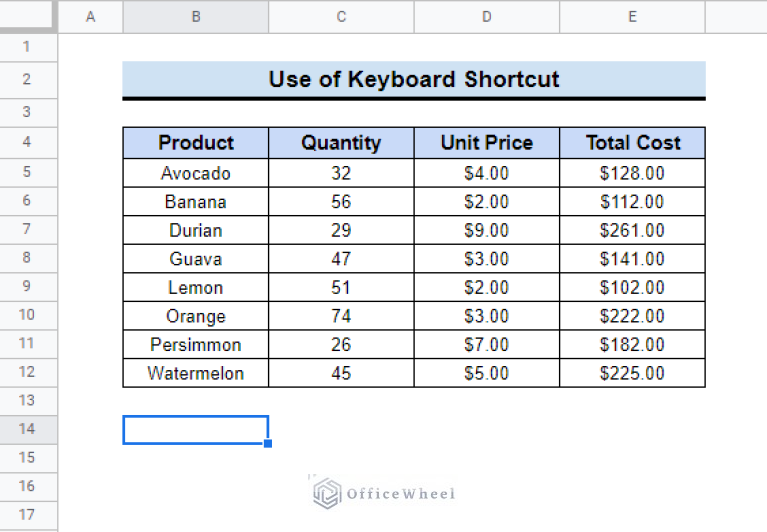Select the $261.00 total cost cell
This screenshot has height=532, width=767.
tap(632, 231)
